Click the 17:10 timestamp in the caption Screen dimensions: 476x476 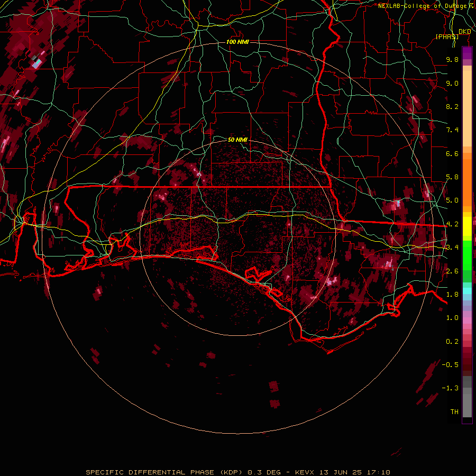(x=378, y=472)
